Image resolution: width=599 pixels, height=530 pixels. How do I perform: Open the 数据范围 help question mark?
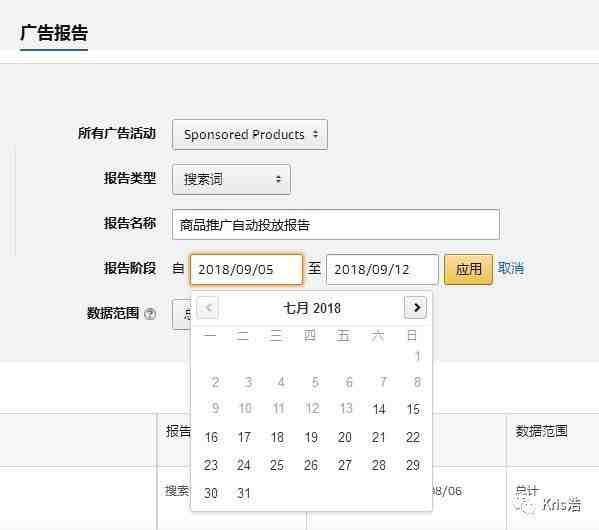tap(150, 314)
